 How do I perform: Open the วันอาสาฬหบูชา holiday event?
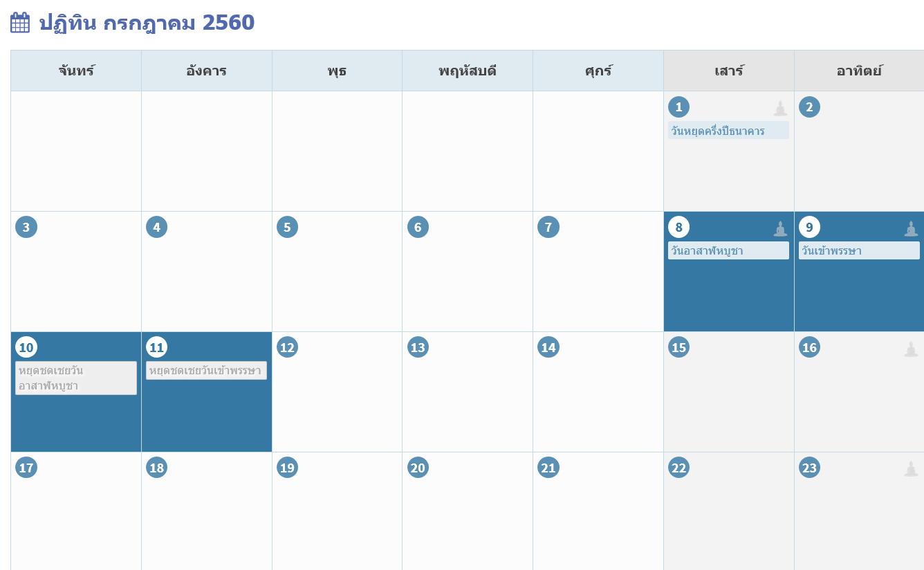coord(728,250)
